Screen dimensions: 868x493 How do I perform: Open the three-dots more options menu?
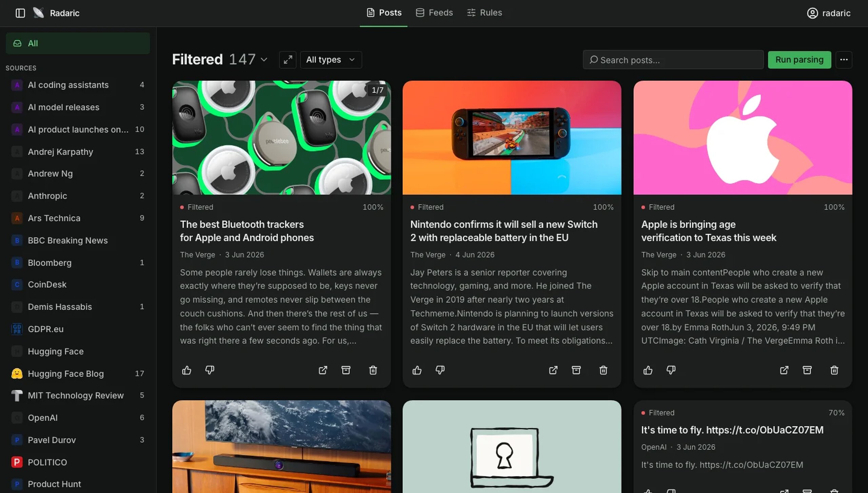coord(844,60)
